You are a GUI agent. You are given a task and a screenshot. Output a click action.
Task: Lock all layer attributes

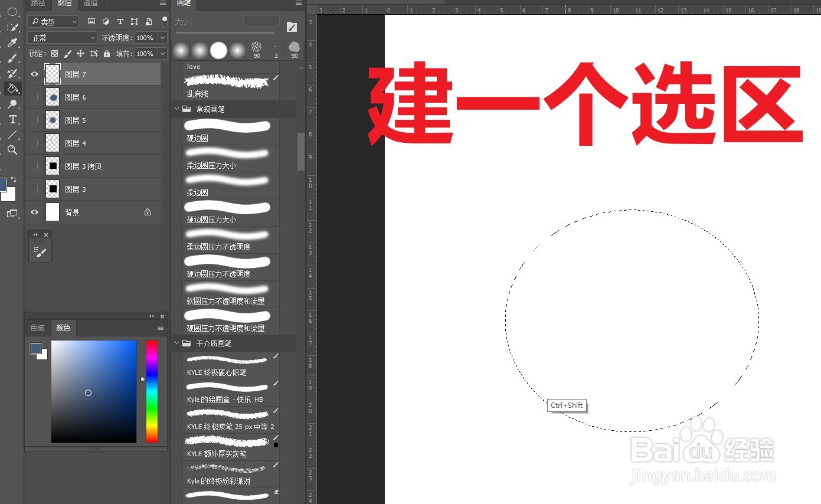[x=106, y=54]
